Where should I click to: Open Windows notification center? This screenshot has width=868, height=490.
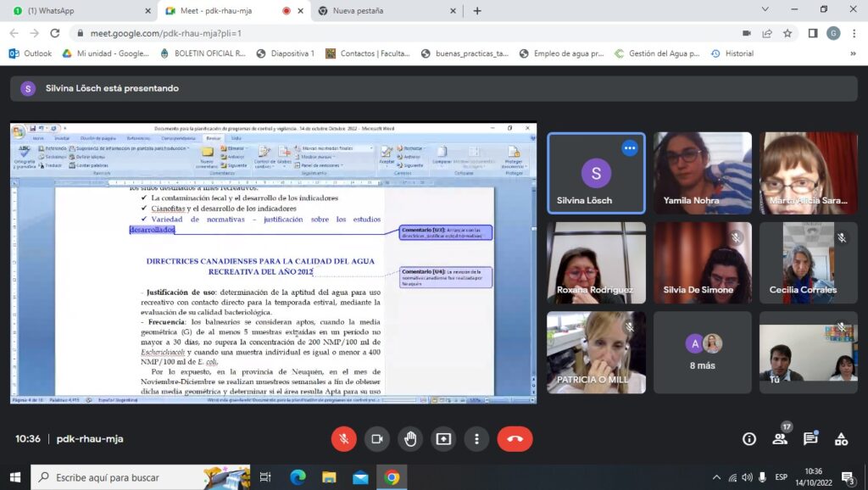tap(848, 477)
